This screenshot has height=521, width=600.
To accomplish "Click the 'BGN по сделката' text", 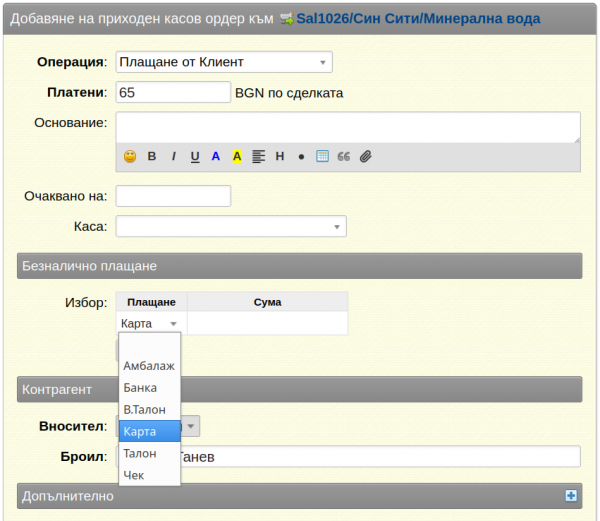I will point(289,93).
